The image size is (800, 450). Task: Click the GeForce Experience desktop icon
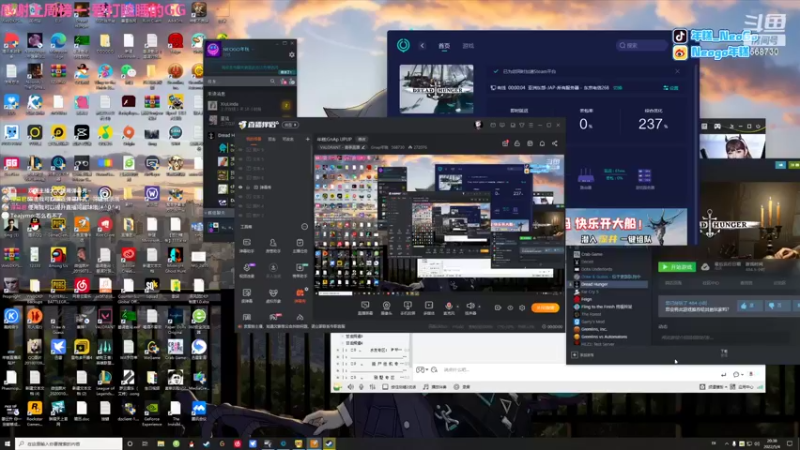click(152, 408)
